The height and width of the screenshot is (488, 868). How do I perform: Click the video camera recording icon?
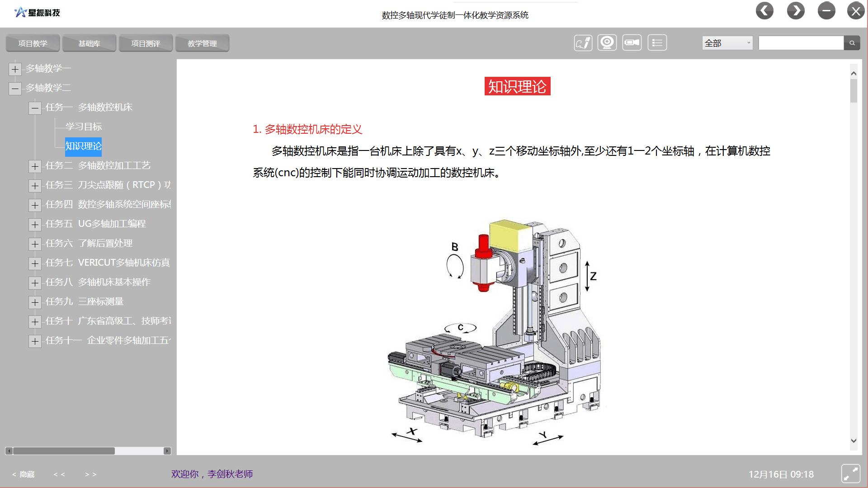[632, 43]
